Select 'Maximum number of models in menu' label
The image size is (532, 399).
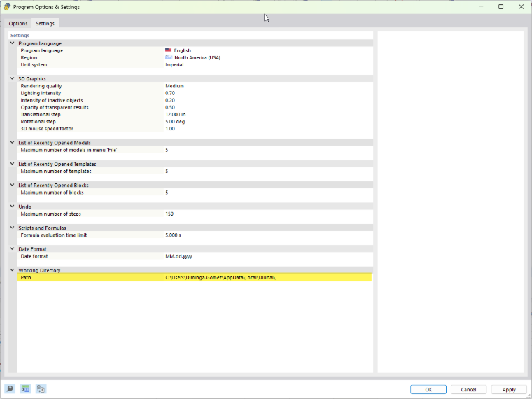click(69, 150)
